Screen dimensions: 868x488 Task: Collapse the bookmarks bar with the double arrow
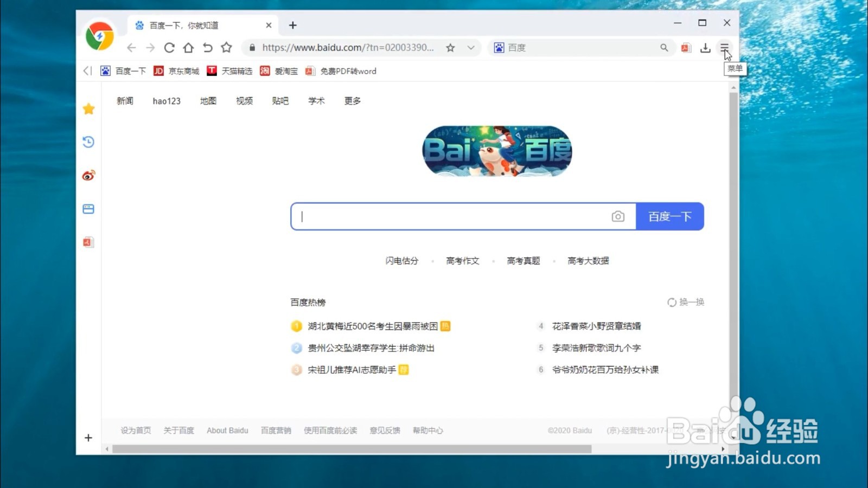(x=87, y=70)
